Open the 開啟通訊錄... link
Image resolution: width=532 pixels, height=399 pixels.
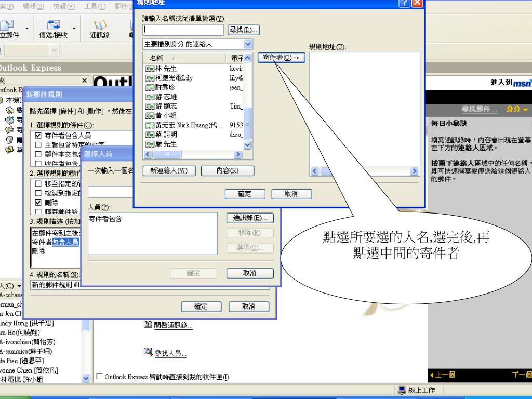pos(174,325)
